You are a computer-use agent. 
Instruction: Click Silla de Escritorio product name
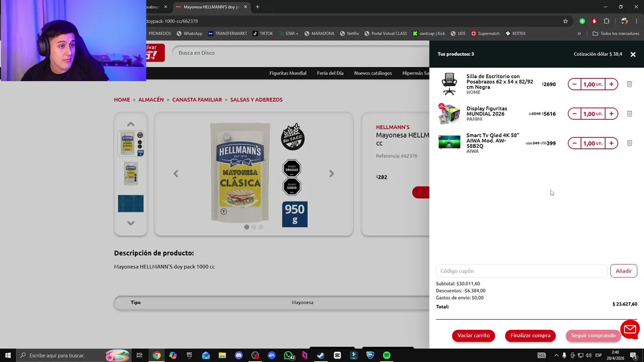pos(500,81)
